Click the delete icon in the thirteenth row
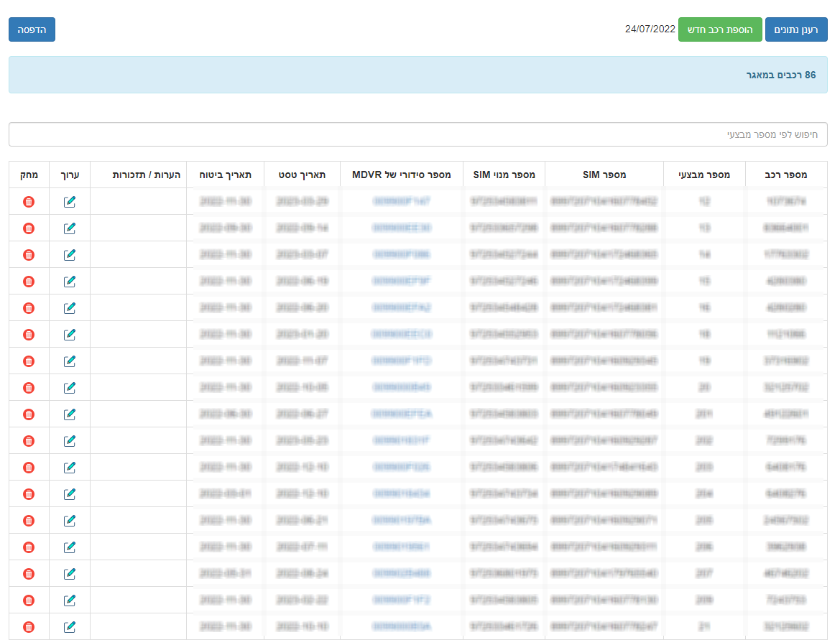The image size is (840, 640). coord(29,521)
